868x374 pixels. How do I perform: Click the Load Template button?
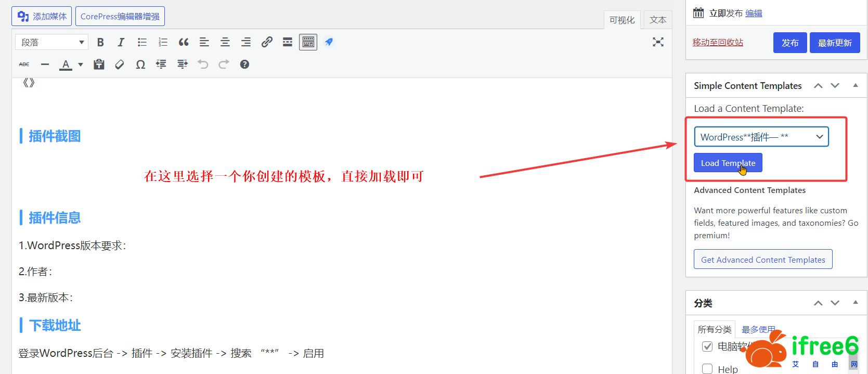(x=728, y=163)
